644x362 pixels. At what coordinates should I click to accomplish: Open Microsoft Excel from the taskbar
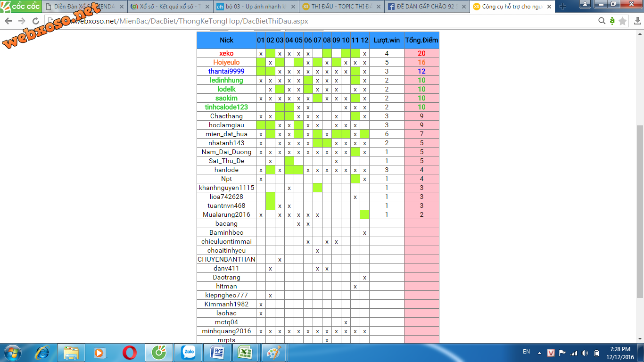pos(246,352)
